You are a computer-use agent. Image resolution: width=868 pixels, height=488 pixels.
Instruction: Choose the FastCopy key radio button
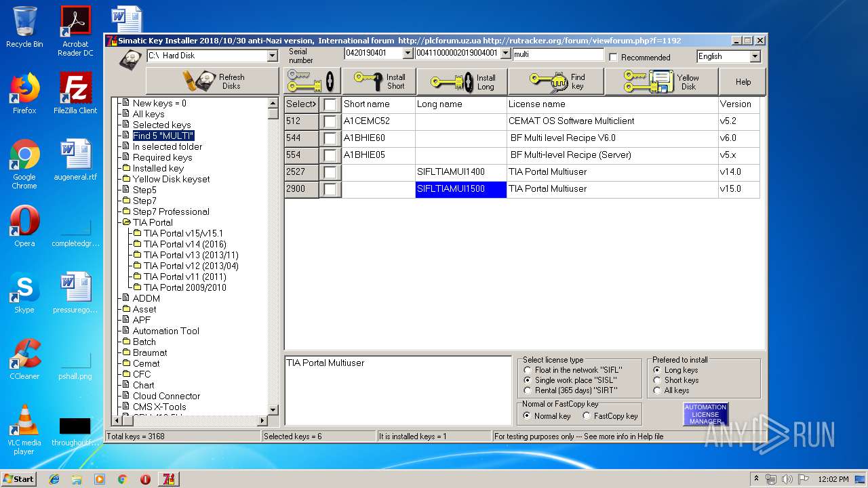[587, 416]
